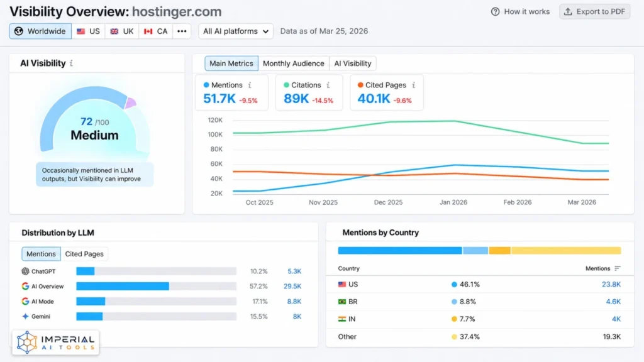This screenshot has height=362, width=644.
Task: Click the Gemini distribution progress bar
Action: pyautogui.click(x=157, y=317)
